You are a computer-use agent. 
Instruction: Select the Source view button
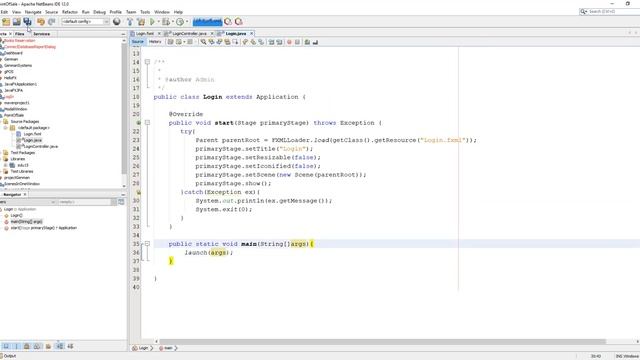point(138,42)
